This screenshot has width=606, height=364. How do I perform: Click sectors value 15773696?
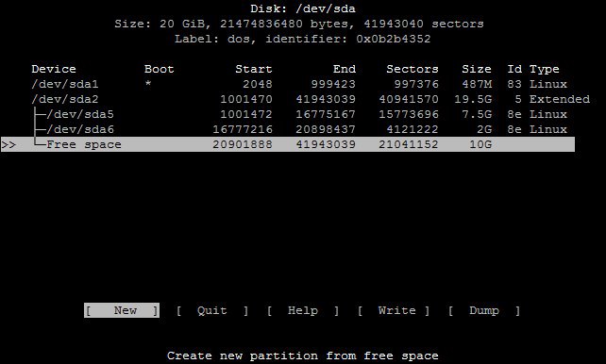pyautogui.click(x=409, y=114)
